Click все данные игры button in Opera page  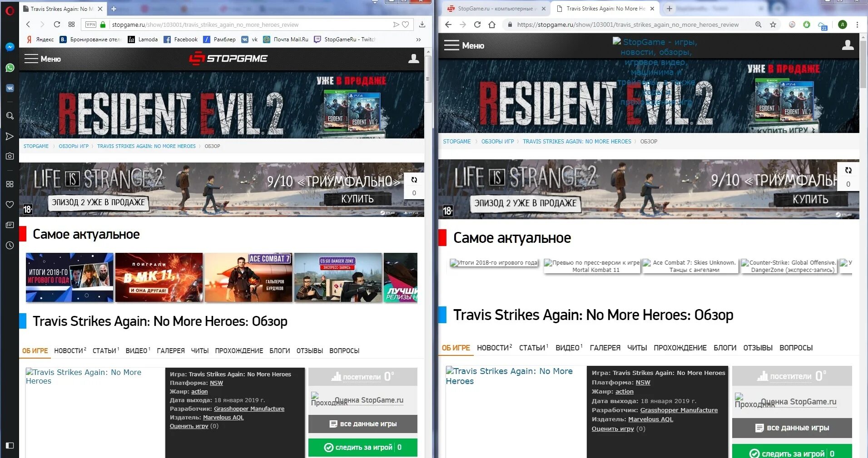point(363,424)
